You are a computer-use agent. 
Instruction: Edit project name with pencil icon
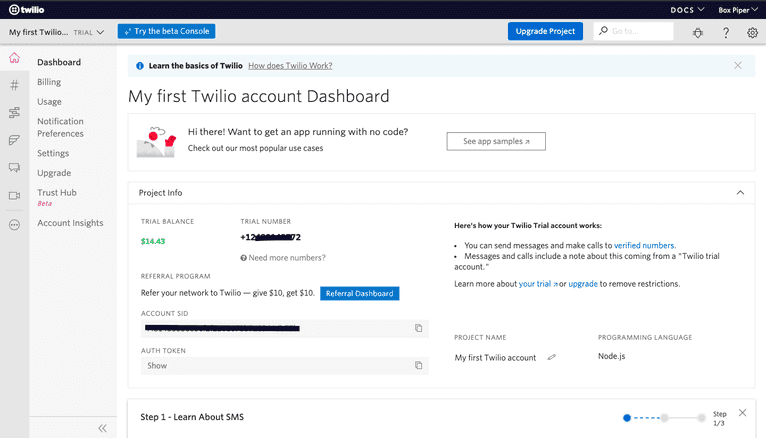(x=551, y=357)
